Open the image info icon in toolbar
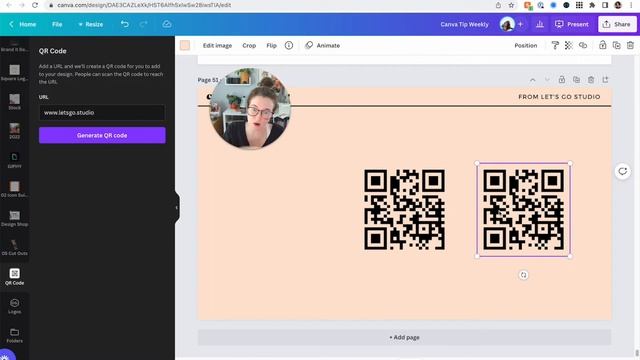640x360 pixels. 289,45
